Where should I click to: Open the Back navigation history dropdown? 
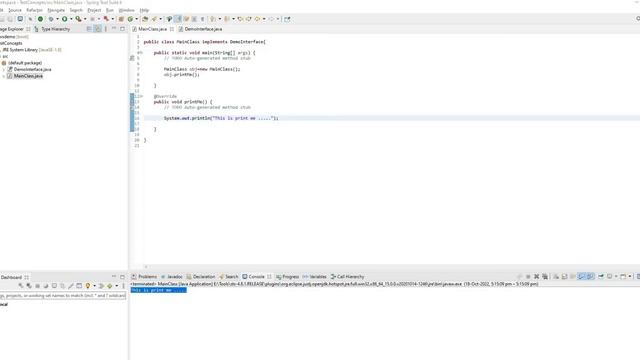(264, 19)
